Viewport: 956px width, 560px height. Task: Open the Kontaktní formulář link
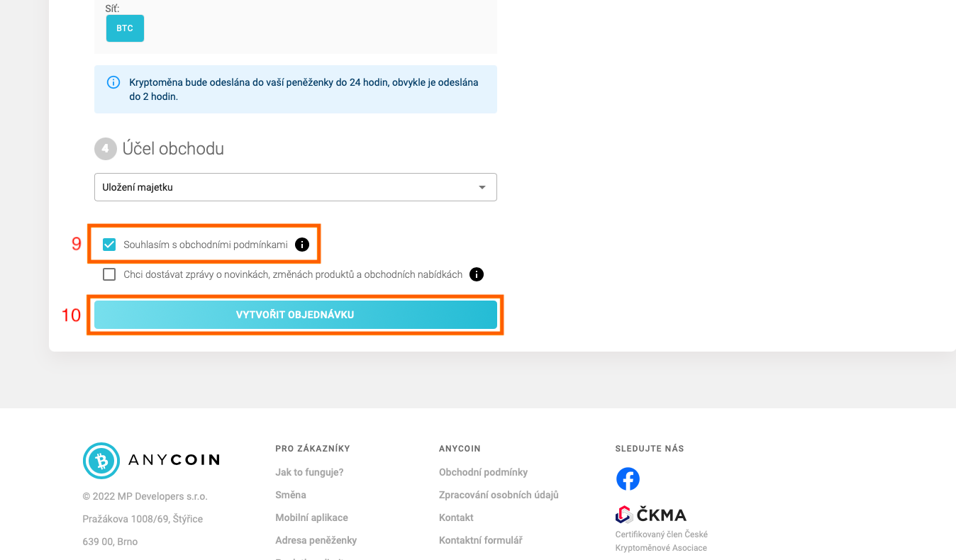[480, 540]
